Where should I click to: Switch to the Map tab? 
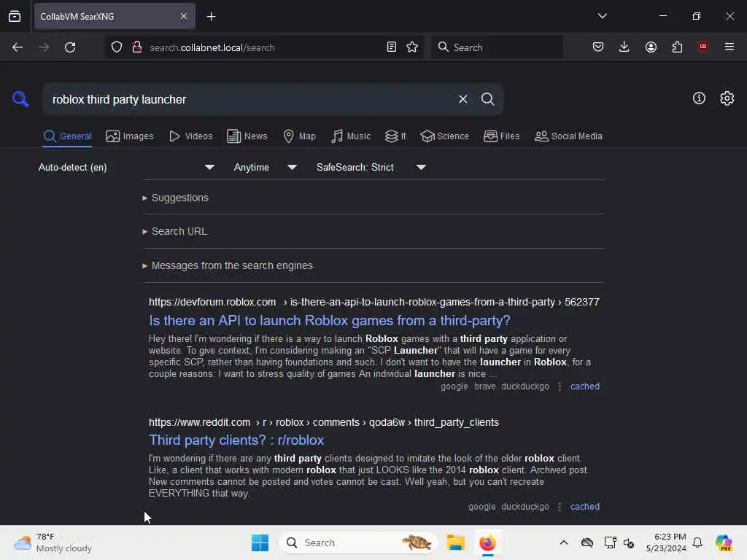pos(299,136)
